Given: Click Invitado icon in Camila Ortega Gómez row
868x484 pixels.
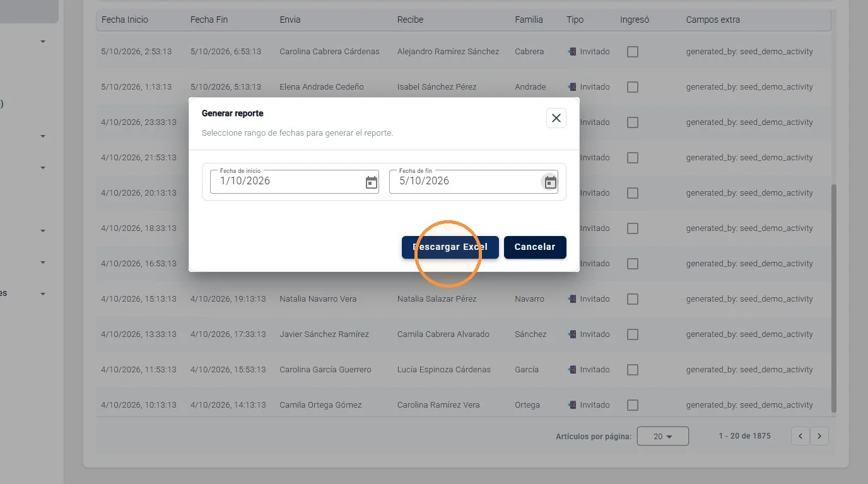Looking at the screenshot, I should click(572, 405).
